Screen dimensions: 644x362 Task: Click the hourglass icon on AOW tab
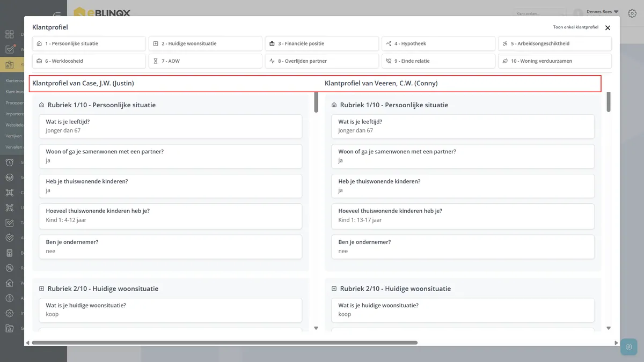tap(156, 61)
